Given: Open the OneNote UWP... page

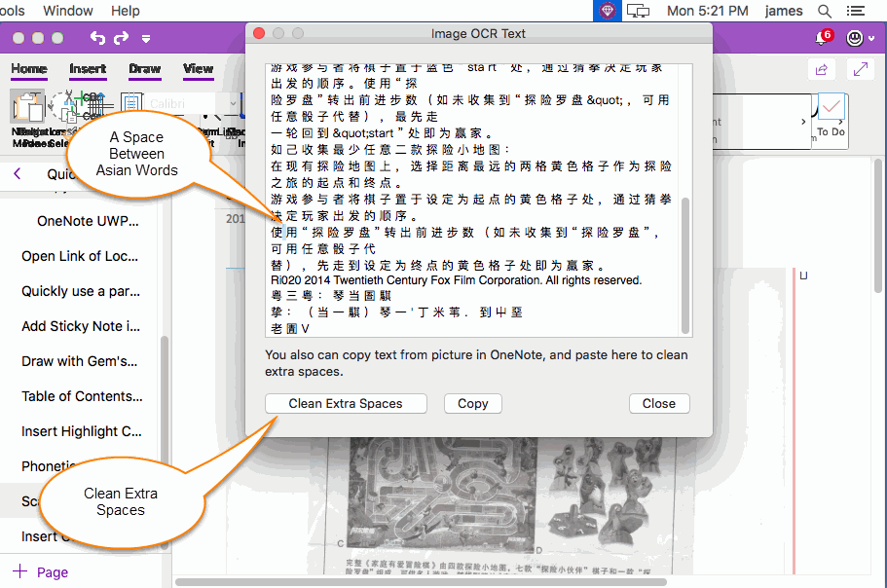Looking at the screenshot, I should click(88, 221).
